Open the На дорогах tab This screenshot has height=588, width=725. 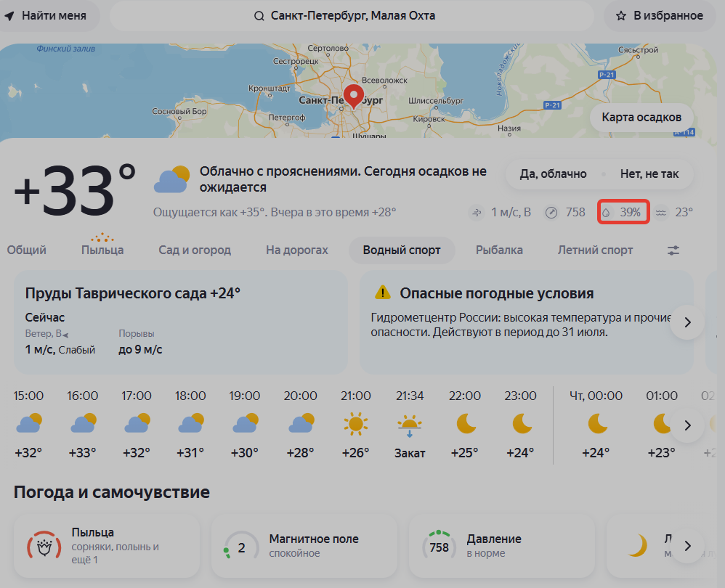(297, 250)
